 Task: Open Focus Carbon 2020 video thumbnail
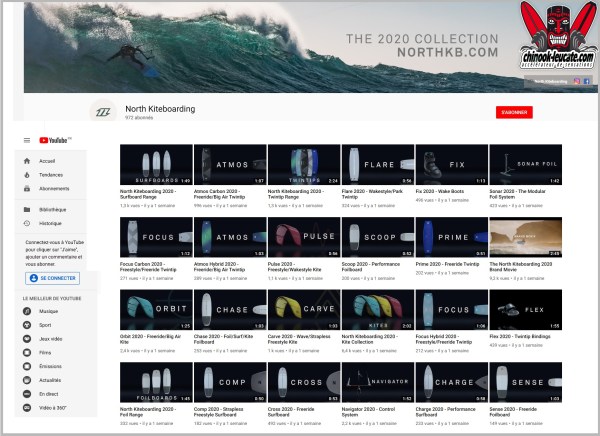[156, 237]
